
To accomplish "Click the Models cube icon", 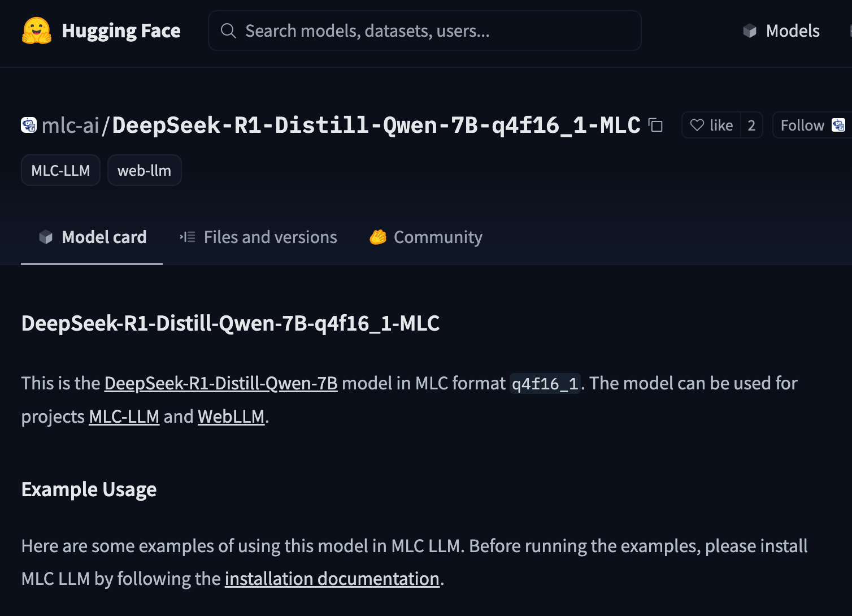I will (x=750, y=31).
